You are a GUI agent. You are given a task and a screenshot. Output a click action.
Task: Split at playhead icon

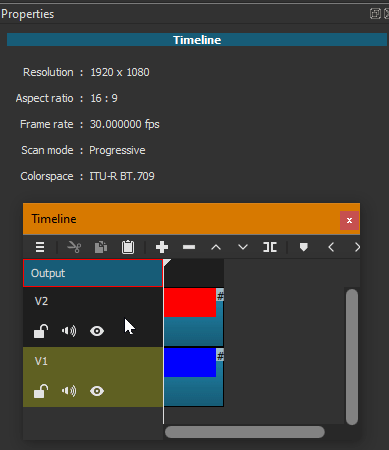click(270, 247)
